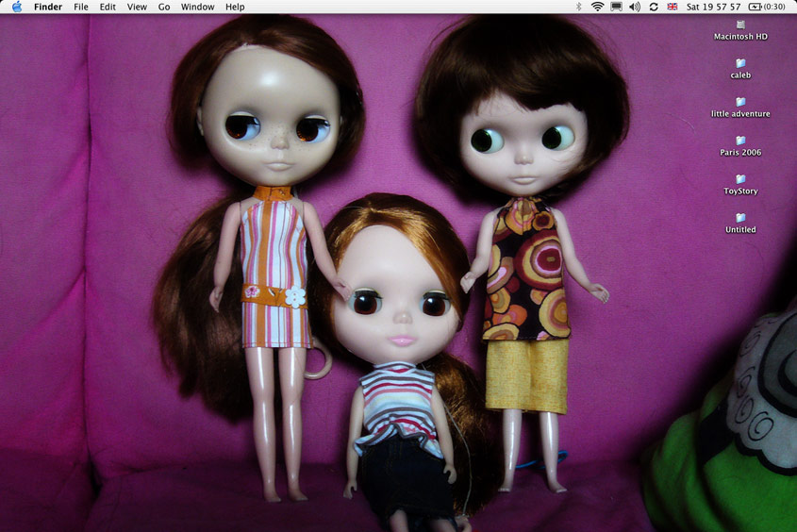Select the ToyStory folder icon
The height and width of the screenshot is (532, 797).
pos(740,179)
